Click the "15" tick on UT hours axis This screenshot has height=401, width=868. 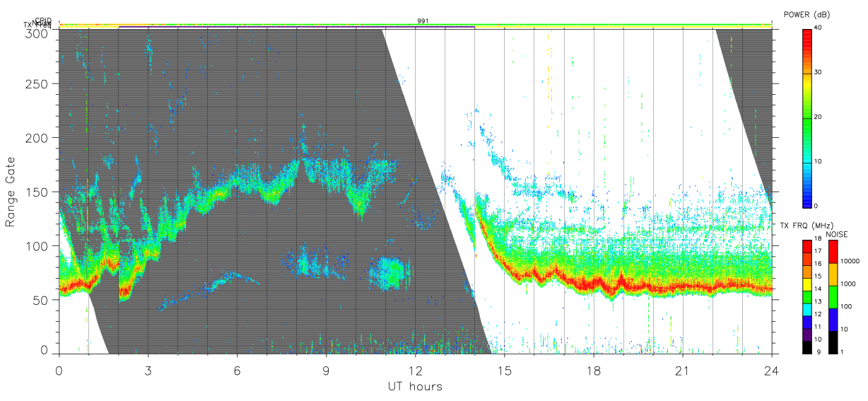pyautogui.click(x=504, y=370)
